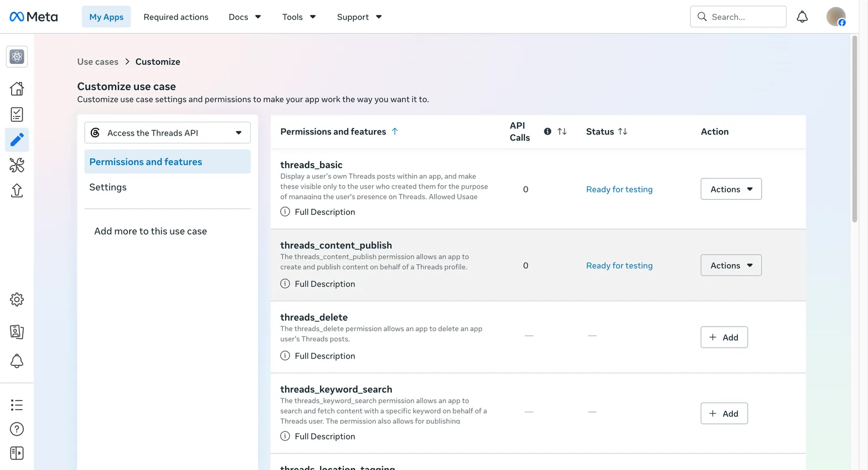
Task: Click the threads_keyword_search permission name
Action: [336, 389]
